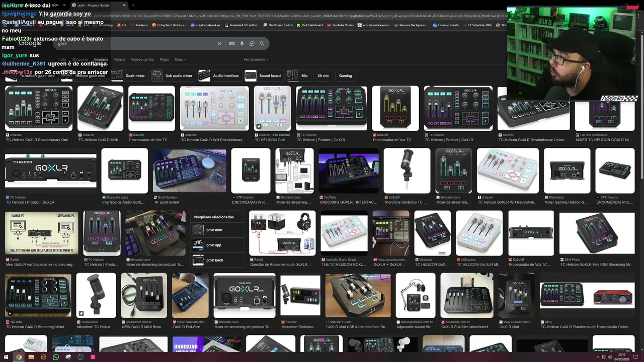Open File Explorer from the taskbar

click(31, 357)
